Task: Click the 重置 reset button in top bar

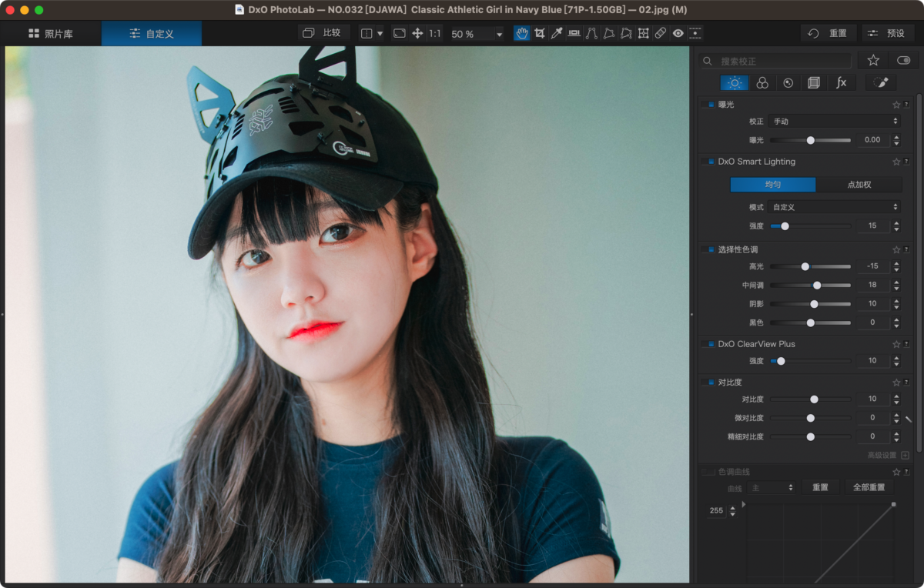Action: 829,33
